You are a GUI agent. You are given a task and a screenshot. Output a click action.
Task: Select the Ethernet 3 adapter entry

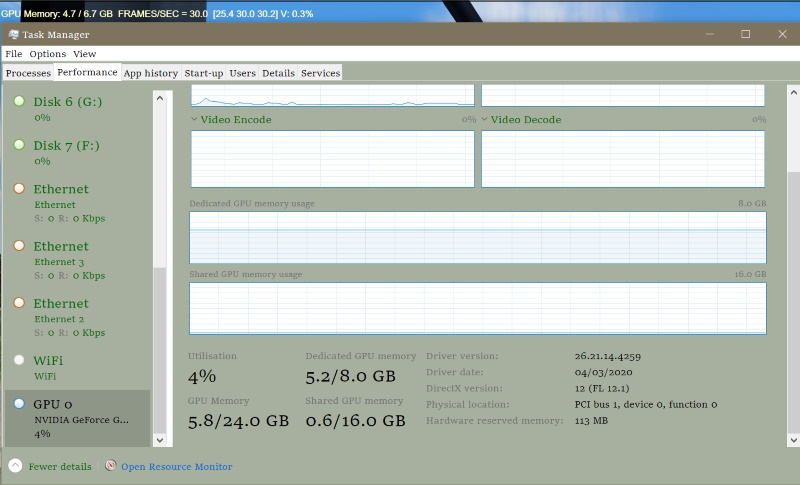pos(78,260)
